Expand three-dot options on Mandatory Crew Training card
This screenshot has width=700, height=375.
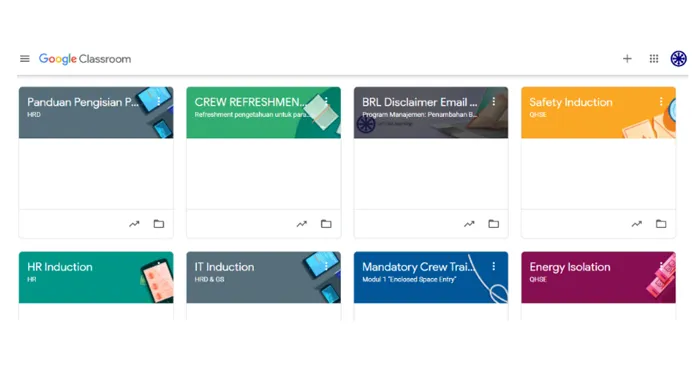click(494, 267)
